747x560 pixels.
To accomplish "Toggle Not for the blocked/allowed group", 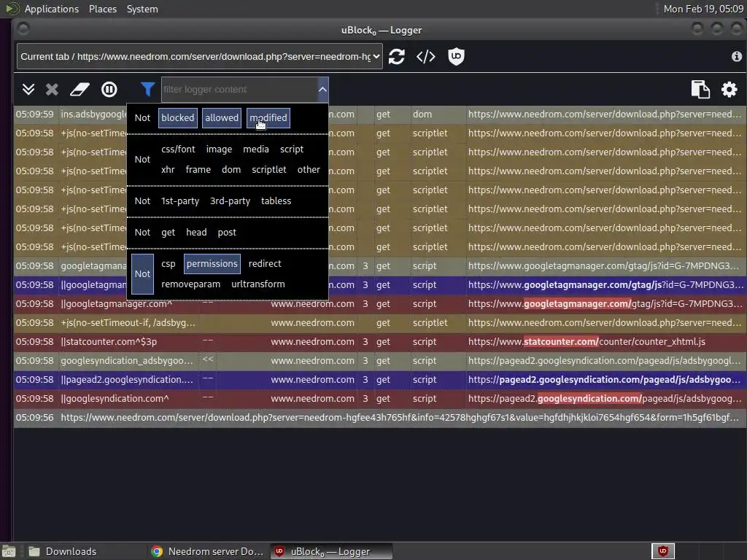I will coord(142,117).
